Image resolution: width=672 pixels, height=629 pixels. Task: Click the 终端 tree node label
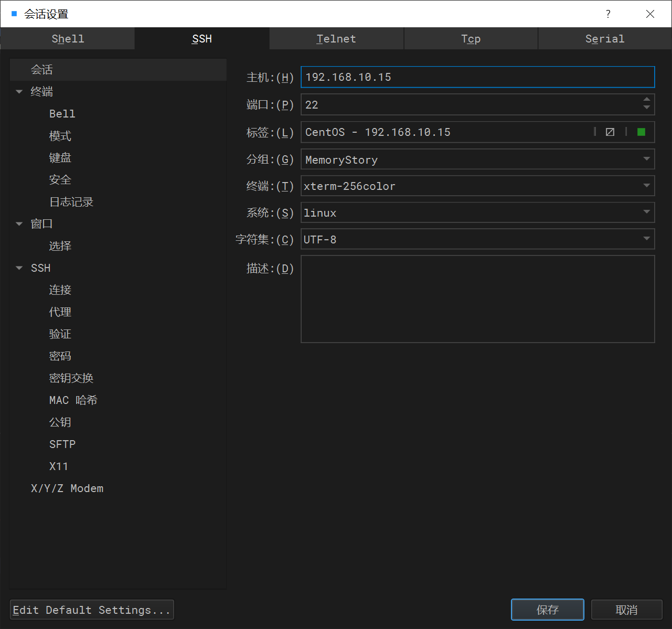[x=42, y=92]
